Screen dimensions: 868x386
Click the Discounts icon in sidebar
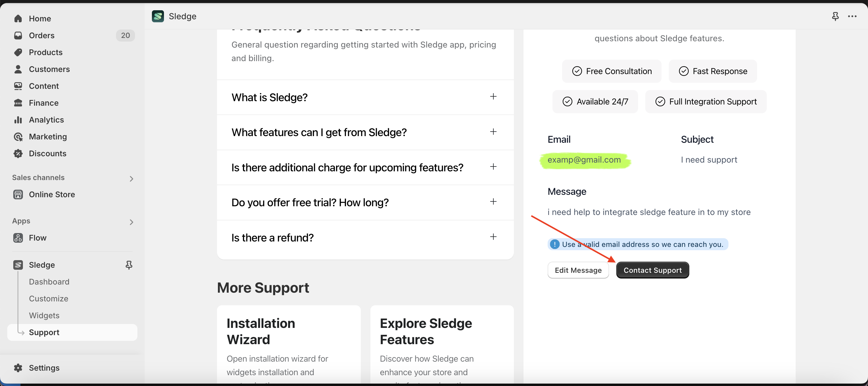(x=18, y=154)
